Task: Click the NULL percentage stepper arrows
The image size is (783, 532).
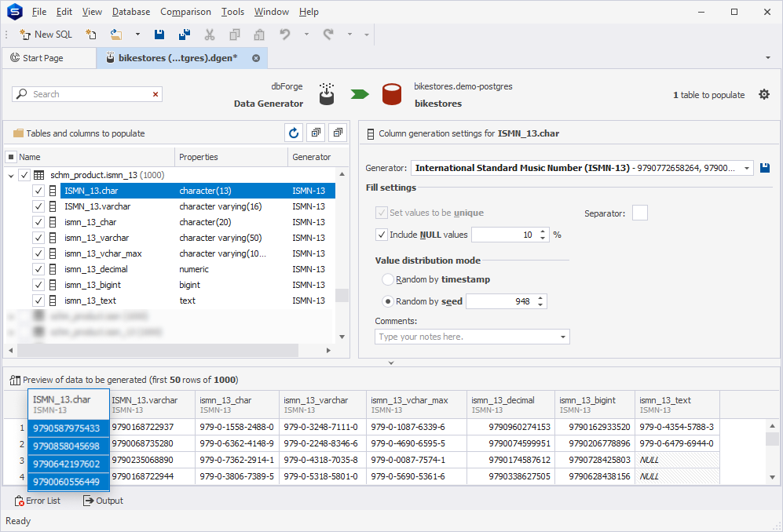Action: pyautogui.click(x=543, y=235)
